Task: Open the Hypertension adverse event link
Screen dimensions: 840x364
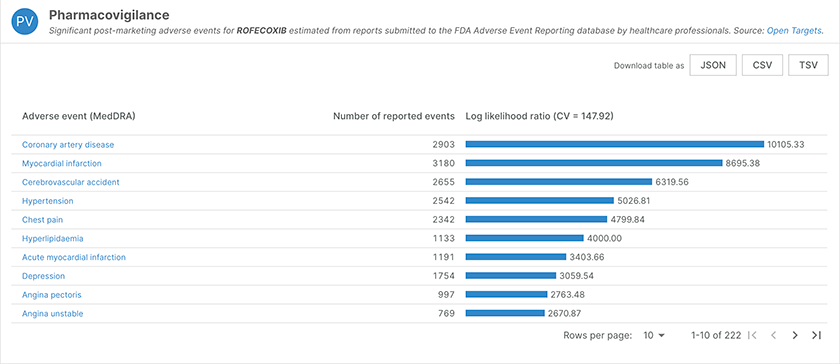Action: [48, 201]
